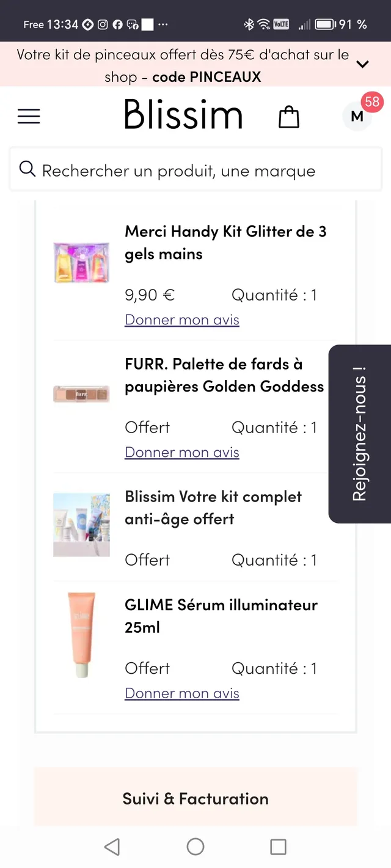Expand the Rejoignez-nous side panel
The width and height of the screenshot is (391, 868).
[360, 434]
